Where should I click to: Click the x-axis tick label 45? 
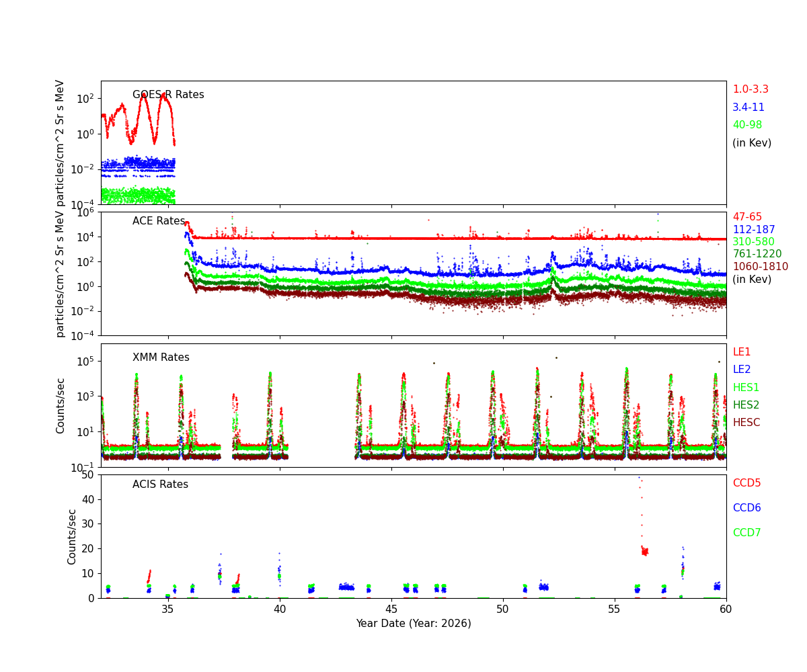(391, 609)
